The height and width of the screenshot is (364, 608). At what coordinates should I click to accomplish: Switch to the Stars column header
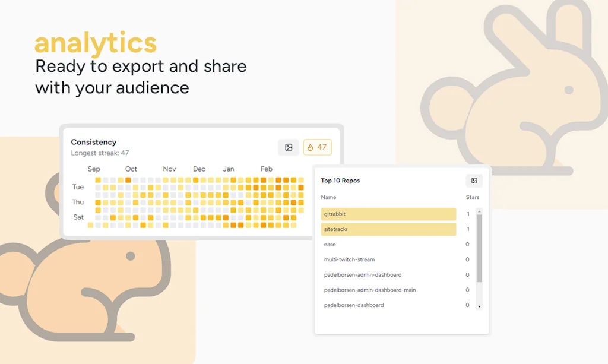pyautogui.click(x=472, y=197)
